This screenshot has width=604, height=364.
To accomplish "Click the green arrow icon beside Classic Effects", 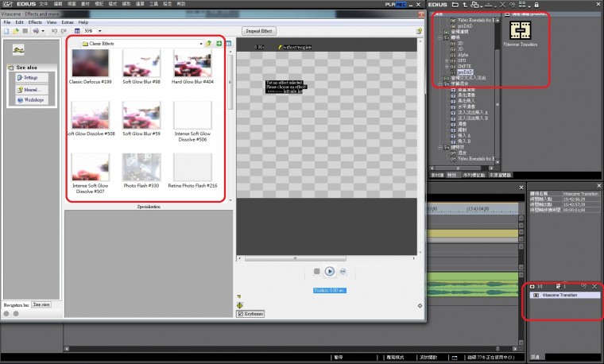I will 218,44.
